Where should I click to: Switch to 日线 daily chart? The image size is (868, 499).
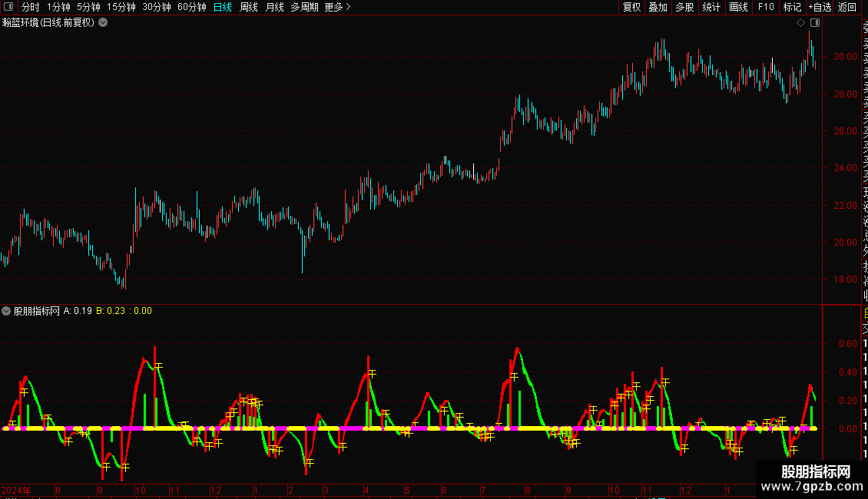pos(223,7)
